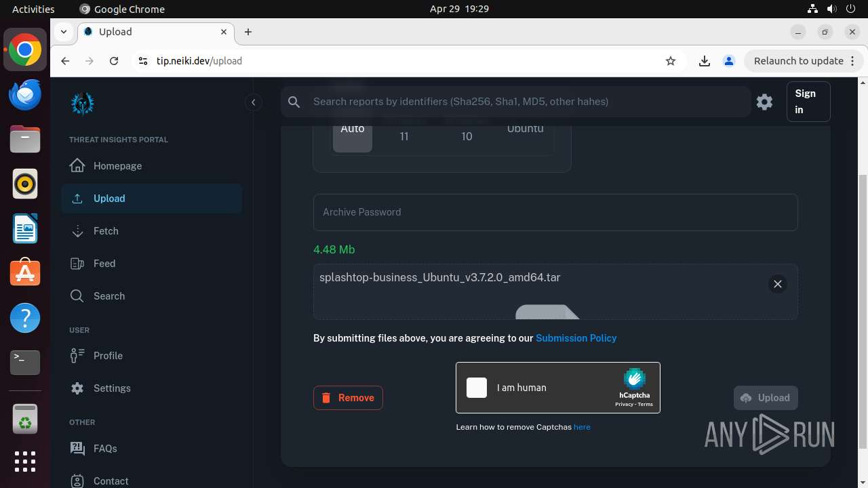Screen dimensions: 868x488
Task: Click 'here' link about removing Captchas
Action: [x=582, y=427]
